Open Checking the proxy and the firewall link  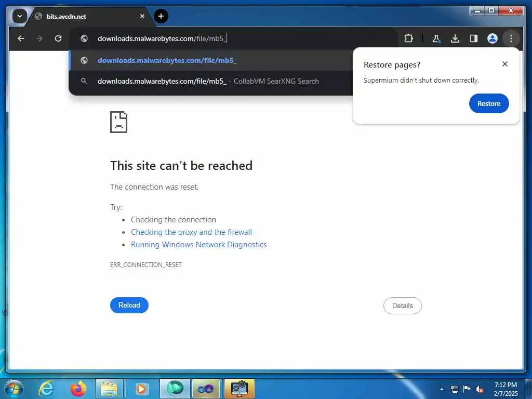coord(191,232)
